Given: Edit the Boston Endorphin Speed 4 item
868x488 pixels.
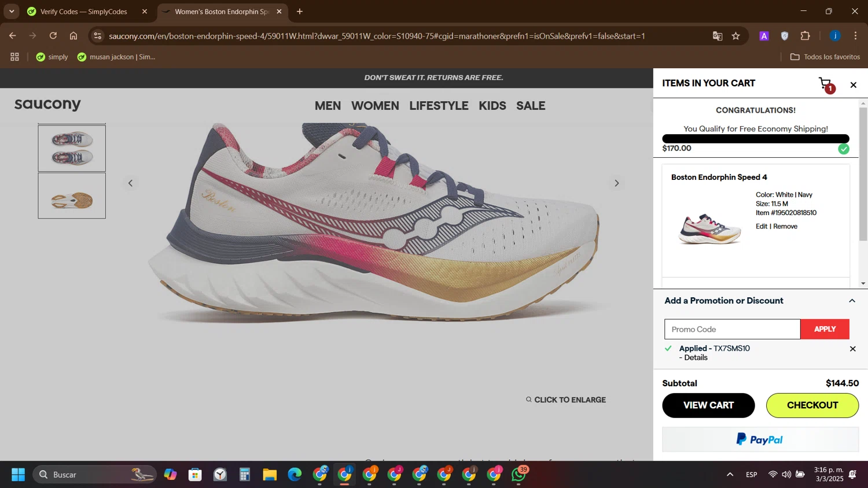Looking at the screenshot, I should click(x=761, y=226).
